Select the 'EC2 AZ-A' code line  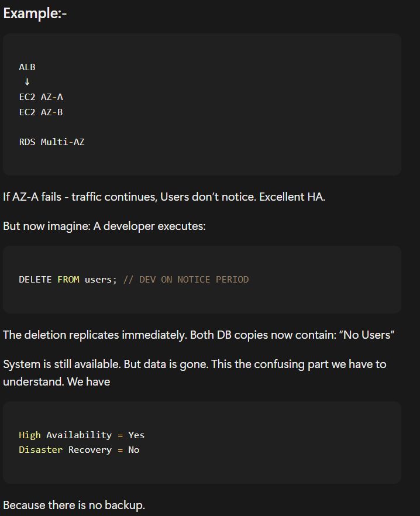41,97
